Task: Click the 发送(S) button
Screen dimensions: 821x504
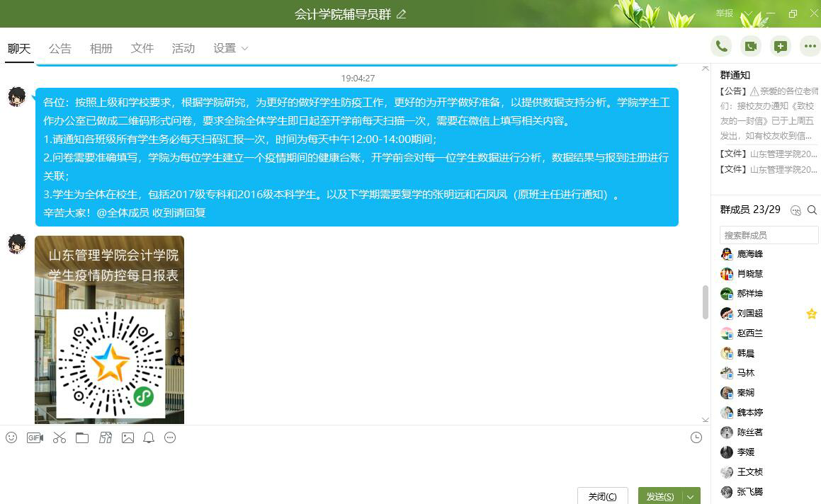Action: point(660,497)
